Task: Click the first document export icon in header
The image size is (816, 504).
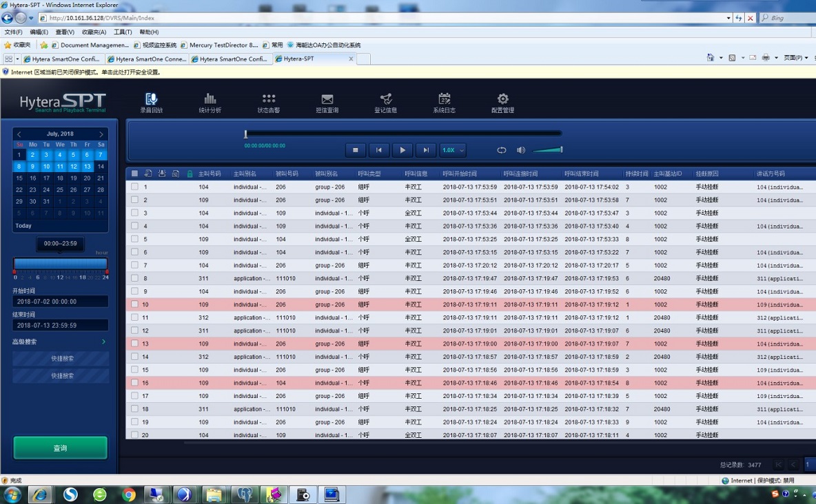Action: (x=148, y=174)
